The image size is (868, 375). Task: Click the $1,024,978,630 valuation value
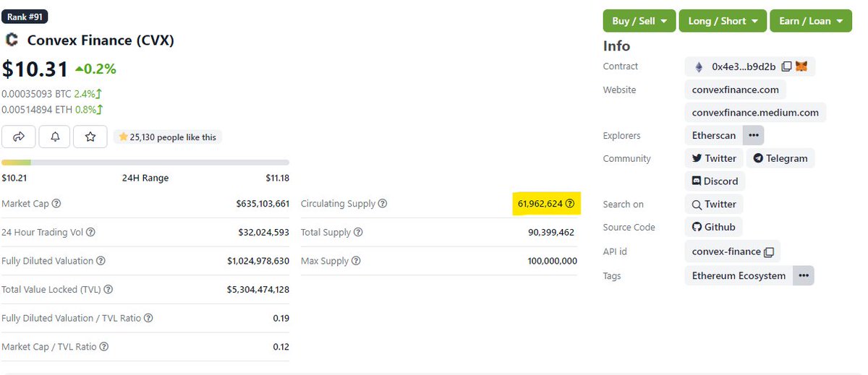point(258,261)
